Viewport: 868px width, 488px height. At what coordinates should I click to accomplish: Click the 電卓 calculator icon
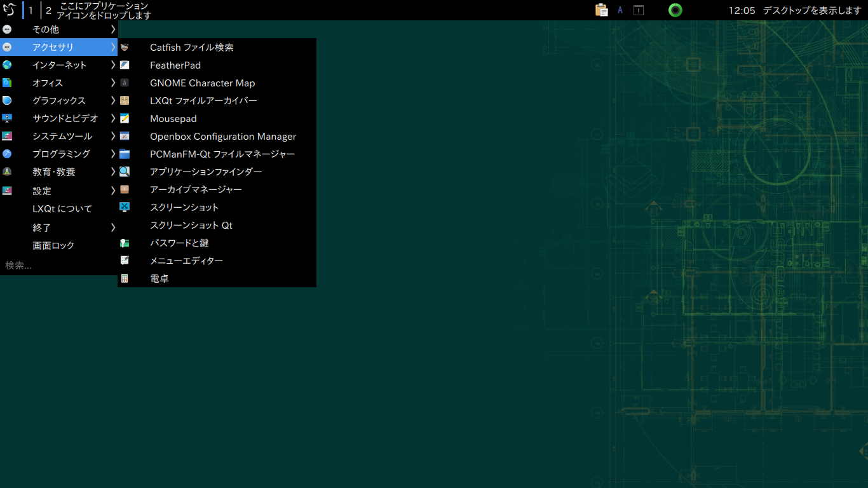coord(125,278)
